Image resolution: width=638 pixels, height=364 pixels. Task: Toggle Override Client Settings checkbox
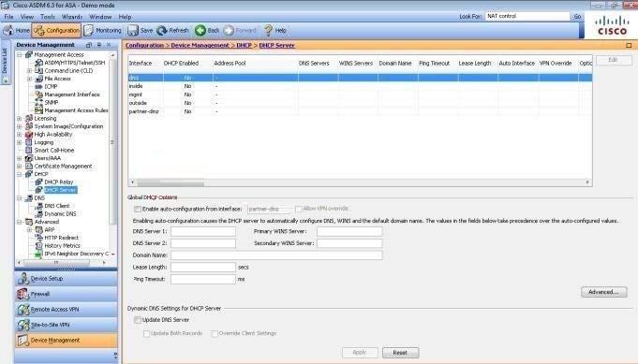pyautogui.click(x=215, y=333)
